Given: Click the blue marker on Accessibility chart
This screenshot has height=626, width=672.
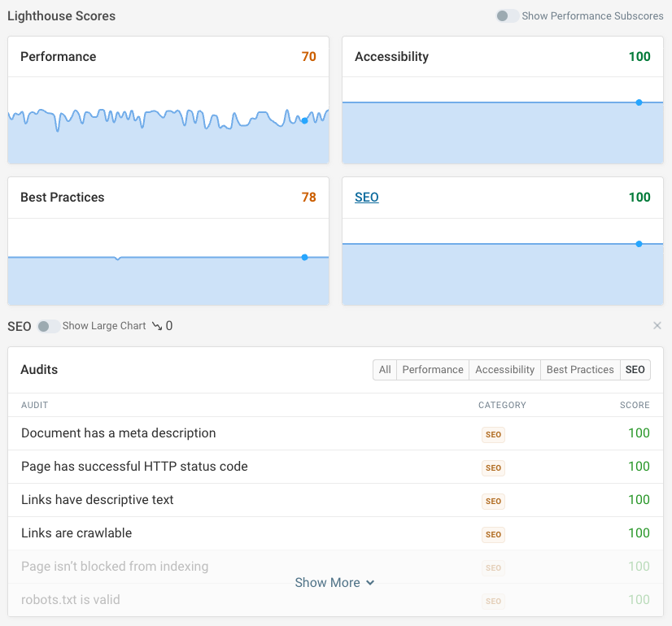Looking at the screenshot, I should 639,102.
